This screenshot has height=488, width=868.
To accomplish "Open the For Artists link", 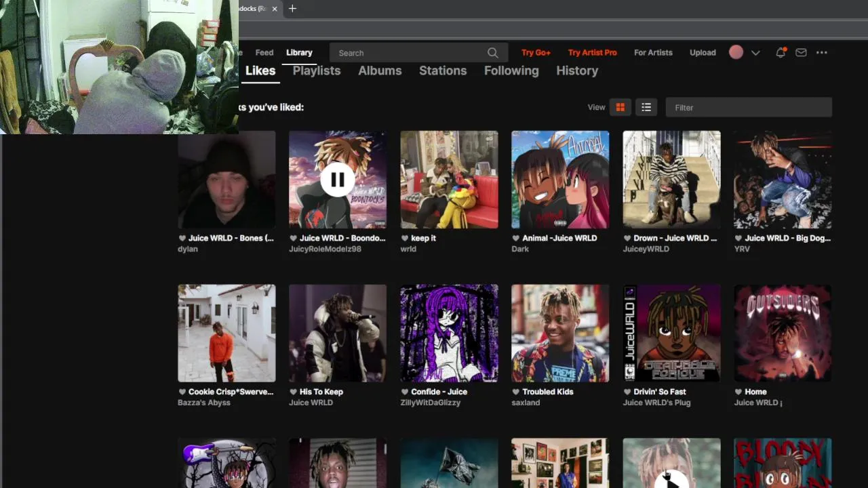I will click(x=653, y=52).
